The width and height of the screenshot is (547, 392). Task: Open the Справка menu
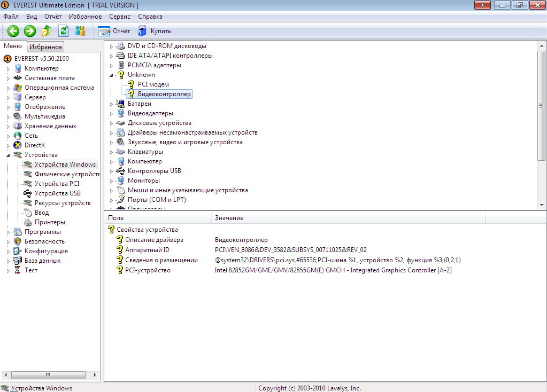coord(150,17)
